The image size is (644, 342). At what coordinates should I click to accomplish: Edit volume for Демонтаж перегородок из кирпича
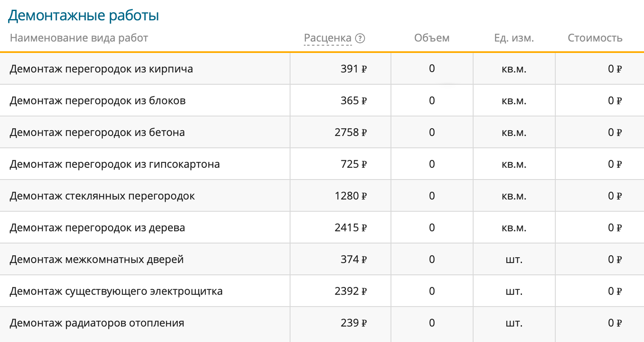pos(432,68)
